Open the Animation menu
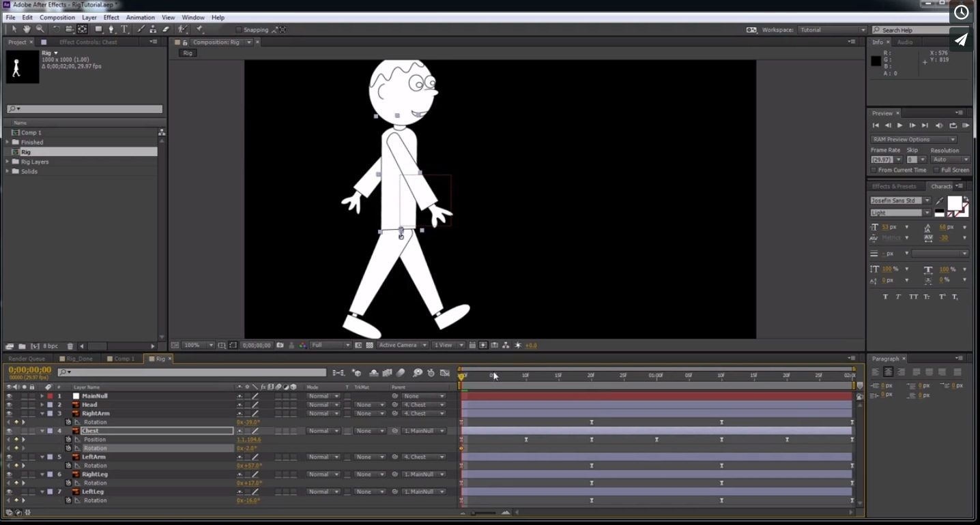 pos(140,17)
